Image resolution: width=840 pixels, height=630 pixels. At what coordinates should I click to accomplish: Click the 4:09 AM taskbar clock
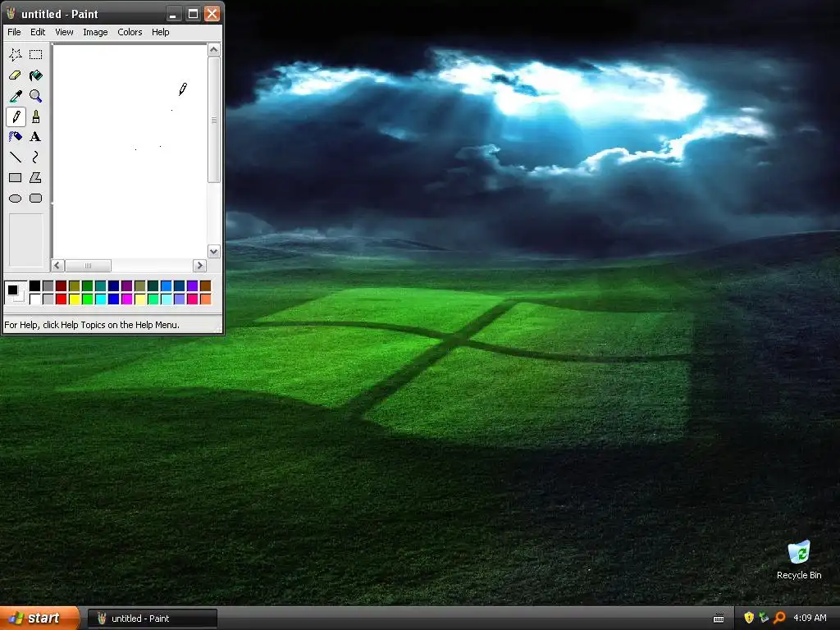click(810, 618)
